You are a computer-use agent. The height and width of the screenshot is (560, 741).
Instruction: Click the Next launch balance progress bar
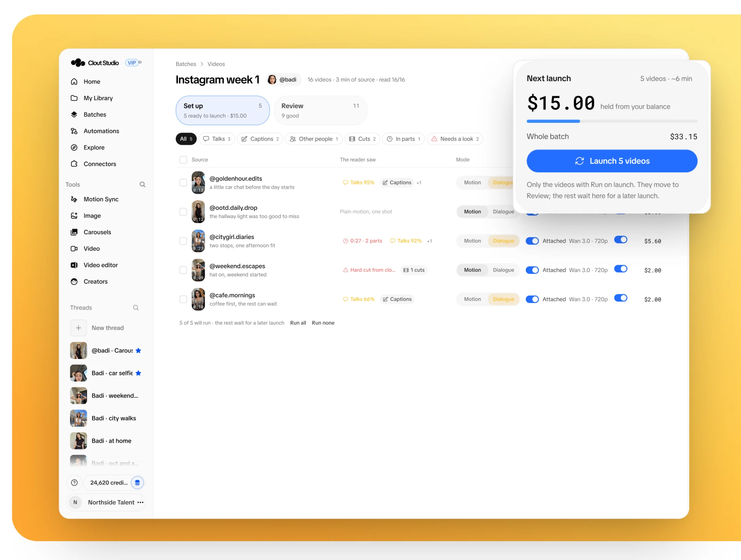tap(612, 121)
